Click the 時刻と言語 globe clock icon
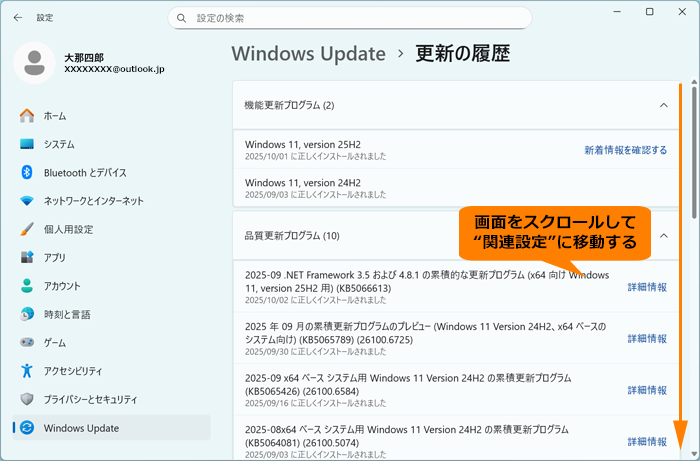Screen dimensions: 700x461 [x=27, y=314]
